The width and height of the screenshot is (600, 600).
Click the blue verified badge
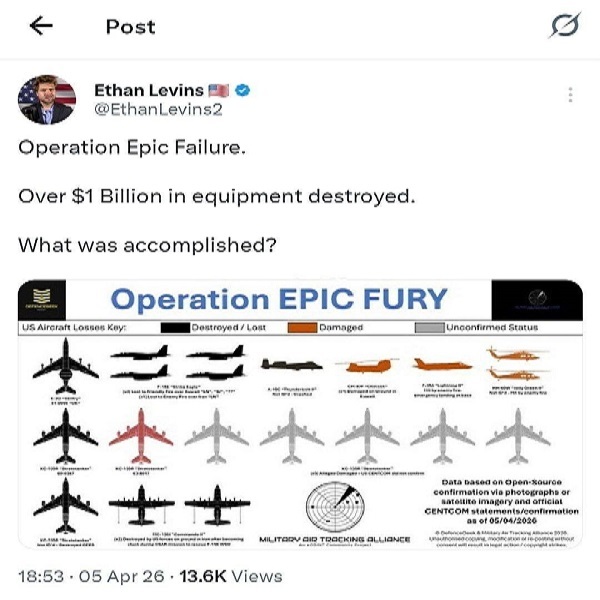click(x=243, y=91)
